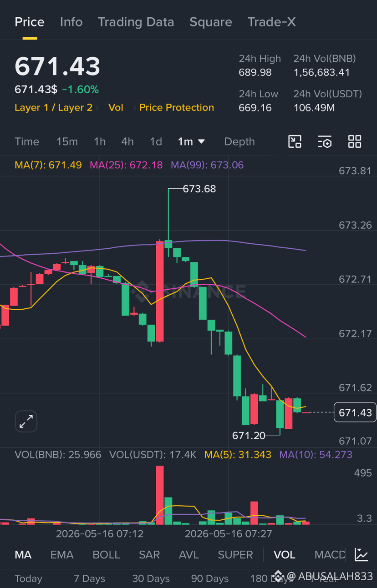Select the 4h interval
Viewport: 377px width, 588px height.
127,141
